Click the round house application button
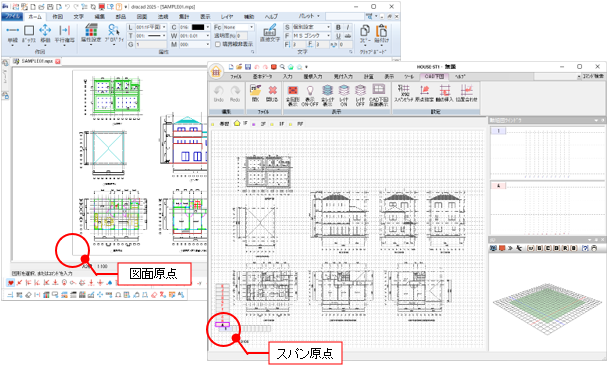 (x=216, y=72)
